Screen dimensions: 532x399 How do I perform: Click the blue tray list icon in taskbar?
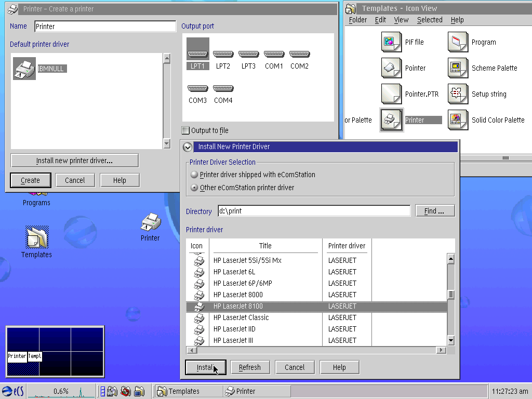click(x=102, y=391)
